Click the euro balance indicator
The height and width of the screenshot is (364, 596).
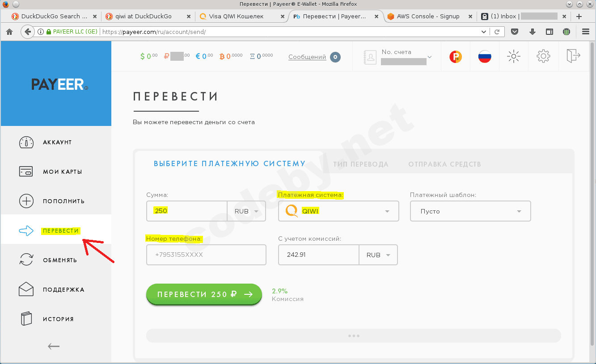[x=204, y=57]
